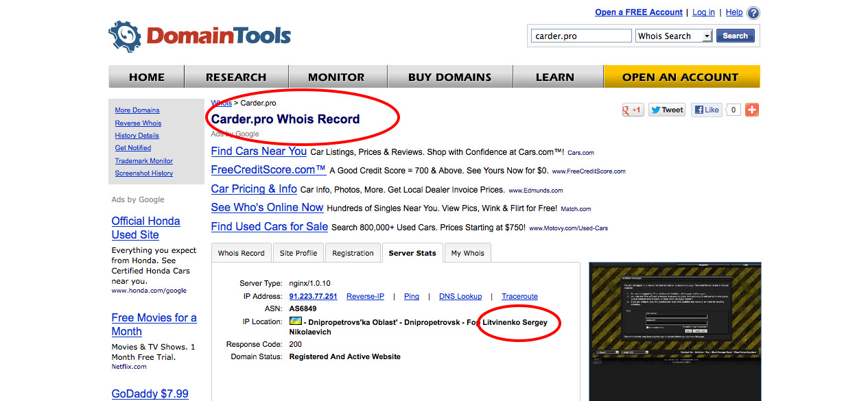Viewport: 868px width, 401px height.
Task: Click the Google +1 button
Action: point(633,110)
